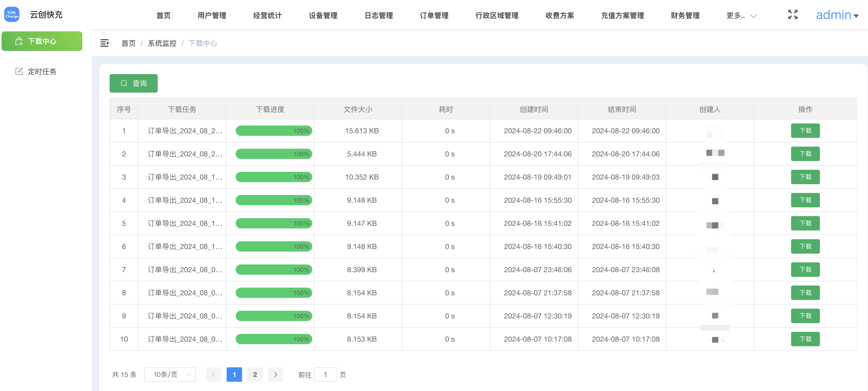
Task: Open the 财务管理 top menu
Action: 685,15
